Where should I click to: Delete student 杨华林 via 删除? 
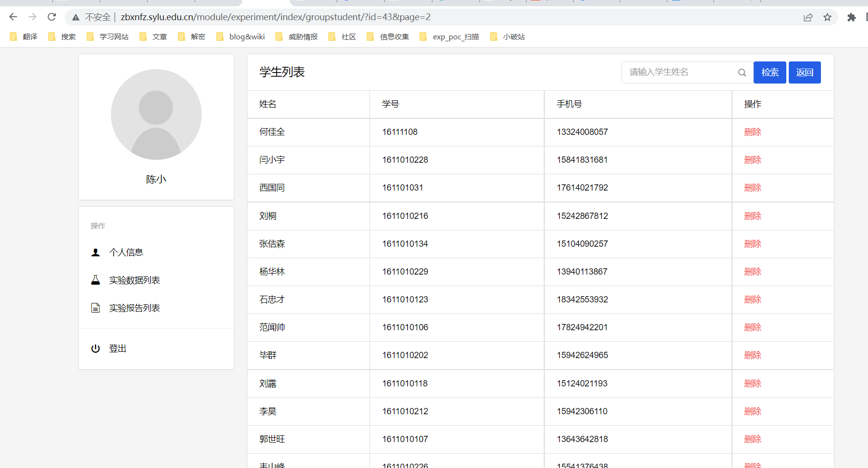pos(753,272)
